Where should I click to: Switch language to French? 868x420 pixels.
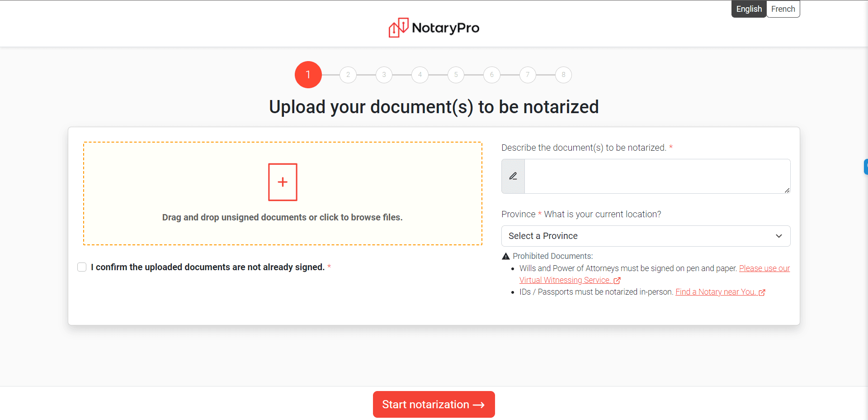(x=783, y=9)
